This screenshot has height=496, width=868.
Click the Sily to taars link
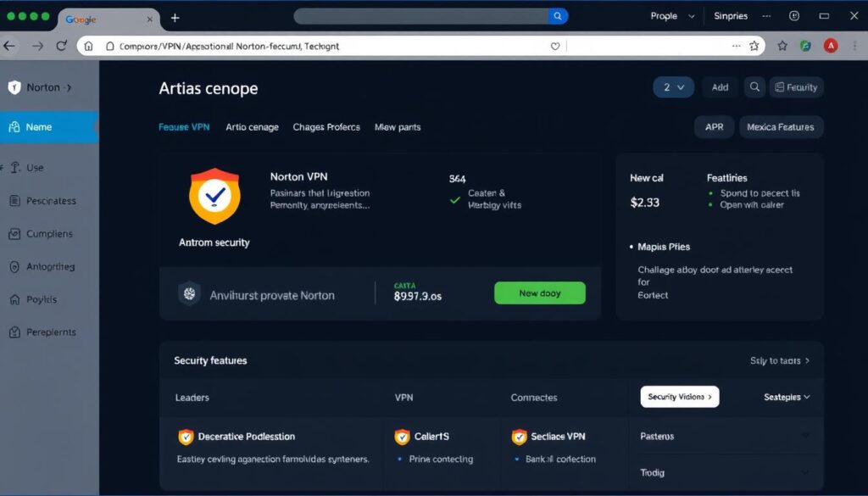(780, 360)
